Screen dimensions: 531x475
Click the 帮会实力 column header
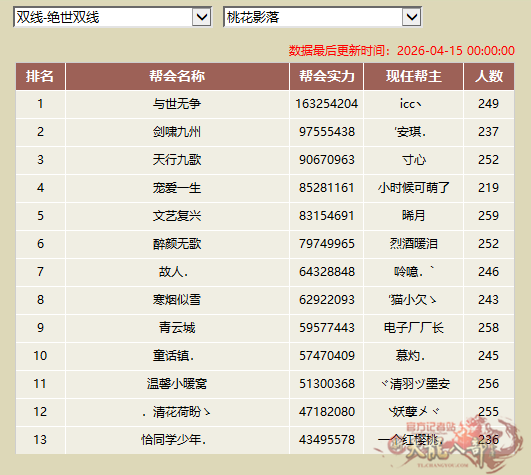click(x=326, y=76)
